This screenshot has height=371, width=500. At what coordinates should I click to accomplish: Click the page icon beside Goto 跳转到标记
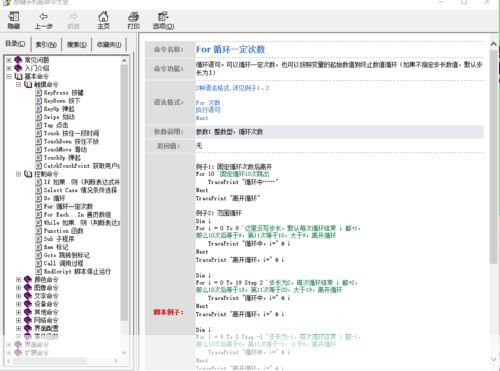pyautogui.click(x=39, y=255)
